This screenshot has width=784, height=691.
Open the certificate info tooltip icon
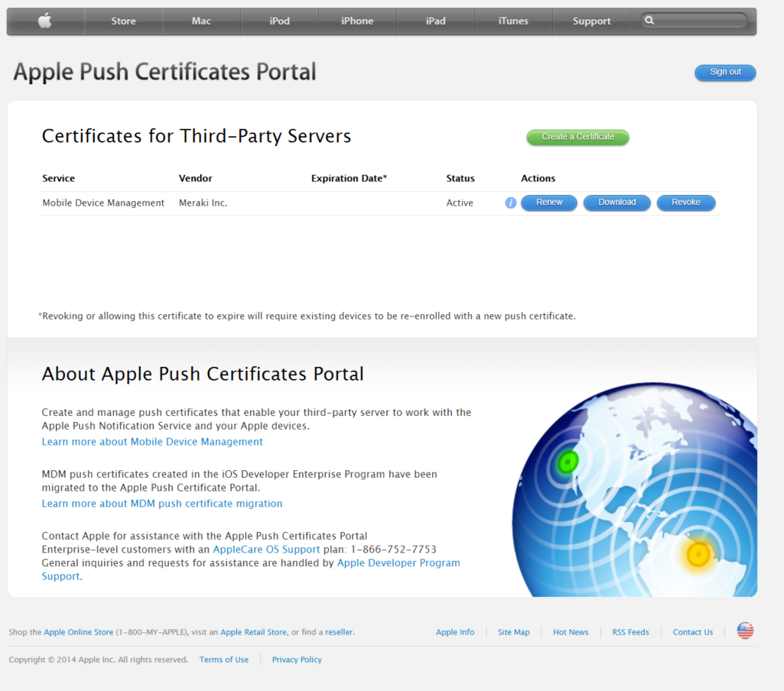coord(510,203)
